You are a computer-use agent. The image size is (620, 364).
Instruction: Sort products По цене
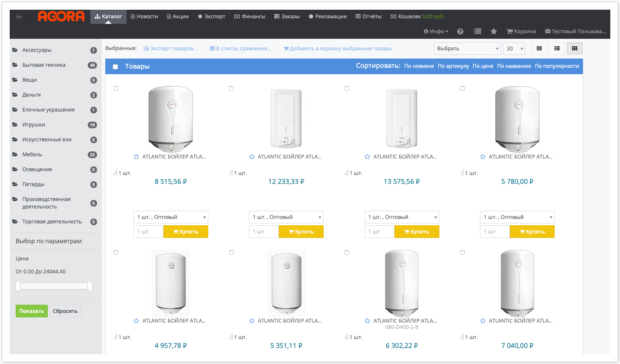tap(483, 66)
